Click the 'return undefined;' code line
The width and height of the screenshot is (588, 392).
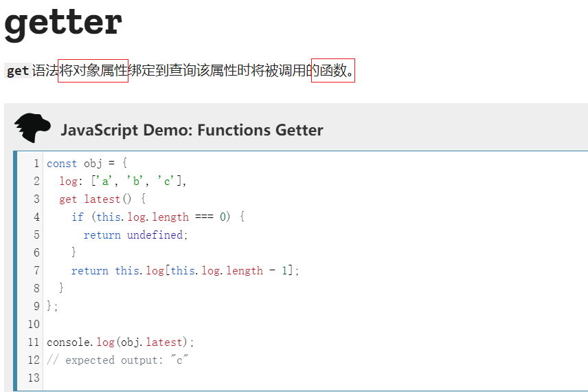(x=135, y=235)
